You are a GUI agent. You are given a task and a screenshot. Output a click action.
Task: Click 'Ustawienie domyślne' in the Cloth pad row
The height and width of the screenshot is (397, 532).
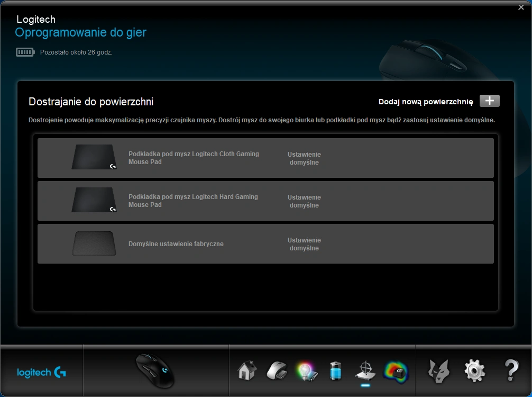[304, 158]
